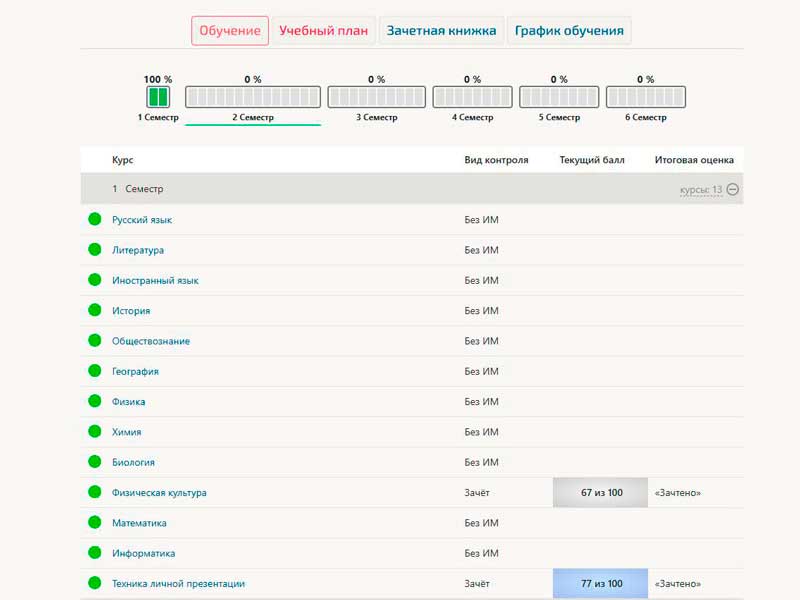Open the Зачетная книжка tab
The height and width of the screenshot is (600, 800).
click(x=441, y=31)
